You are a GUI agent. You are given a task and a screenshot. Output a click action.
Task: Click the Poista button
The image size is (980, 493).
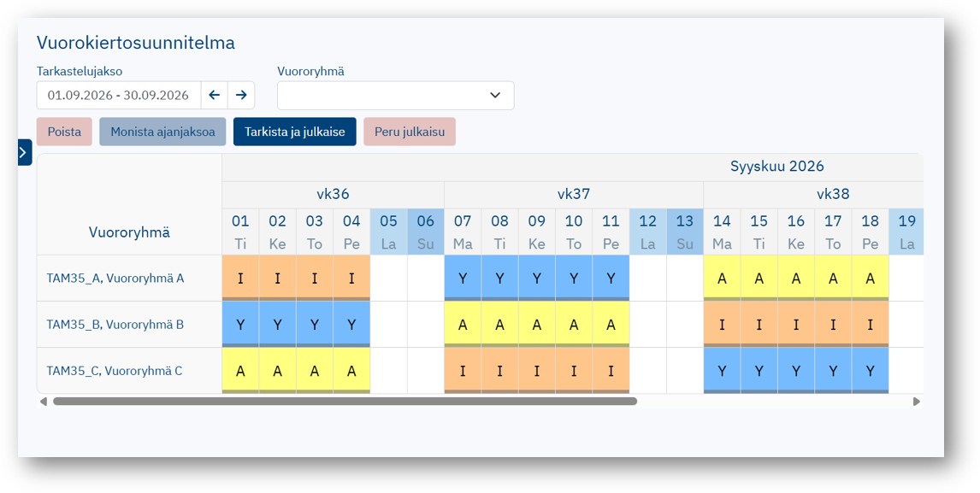(64, 132)
